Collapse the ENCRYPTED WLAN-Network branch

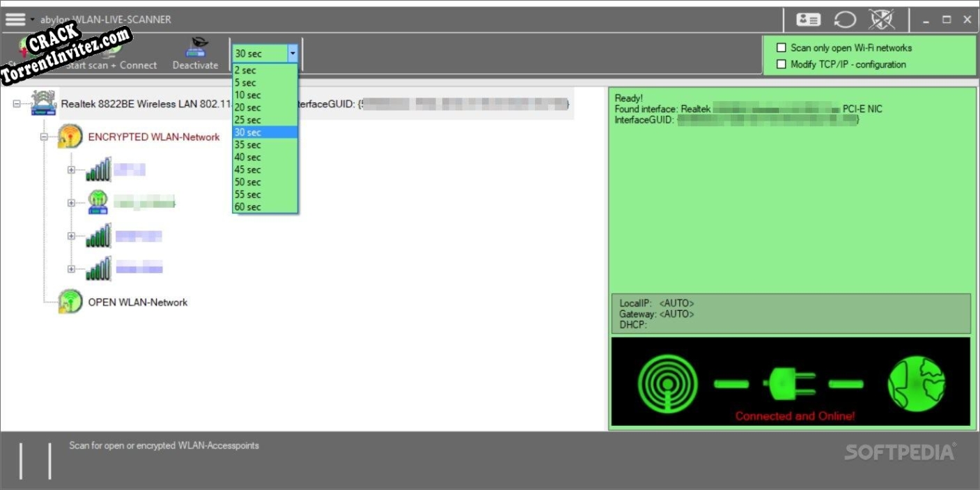click(44, 136)
